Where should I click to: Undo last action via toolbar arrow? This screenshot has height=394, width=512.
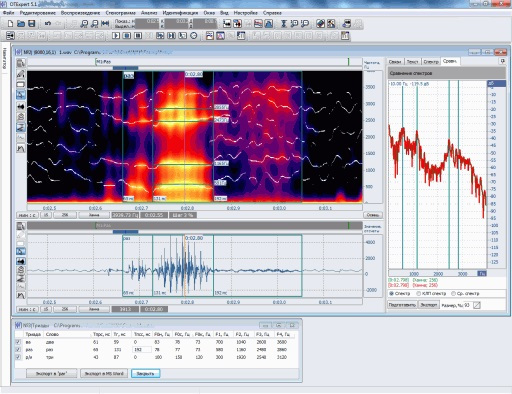[x=48, y=24]
